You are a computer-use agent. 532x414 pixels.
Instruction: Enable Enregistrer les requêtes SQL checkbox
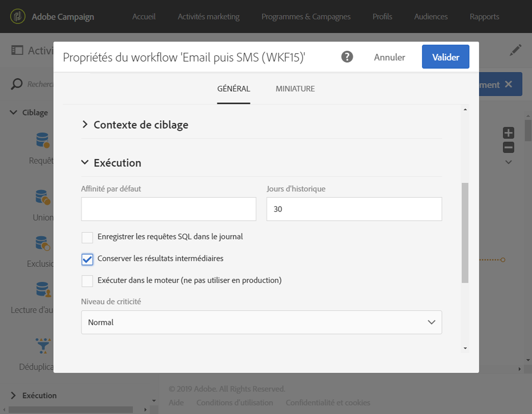(x=87, y=237)
